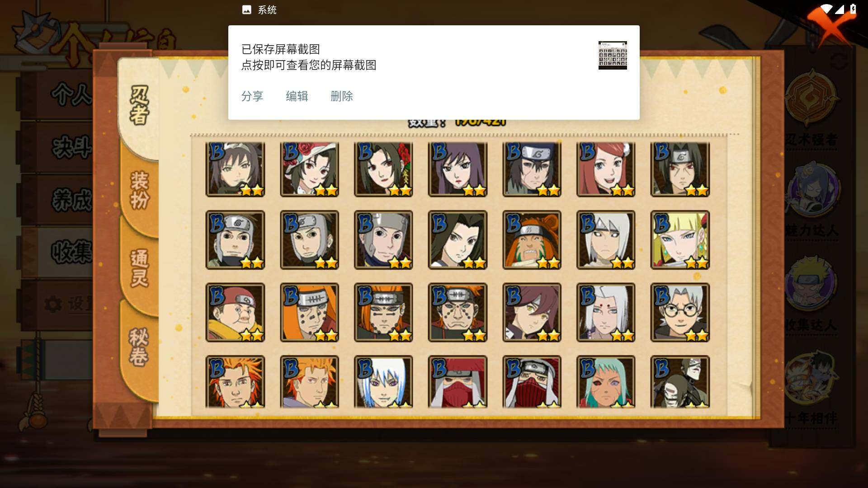This screenshot has height=488, width=868.
Task: Select the ninja wearing round glasses
Action: click(x=680, y=312)
